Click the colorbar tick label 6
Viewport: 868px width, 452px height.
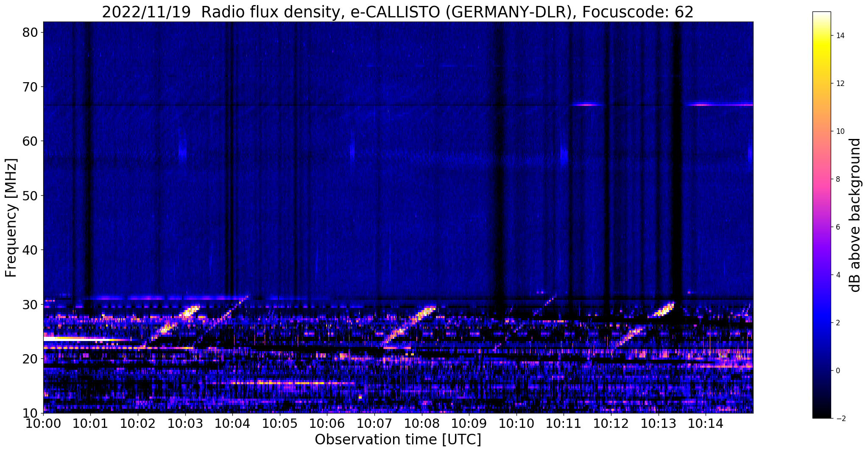[x=837, y=227]
